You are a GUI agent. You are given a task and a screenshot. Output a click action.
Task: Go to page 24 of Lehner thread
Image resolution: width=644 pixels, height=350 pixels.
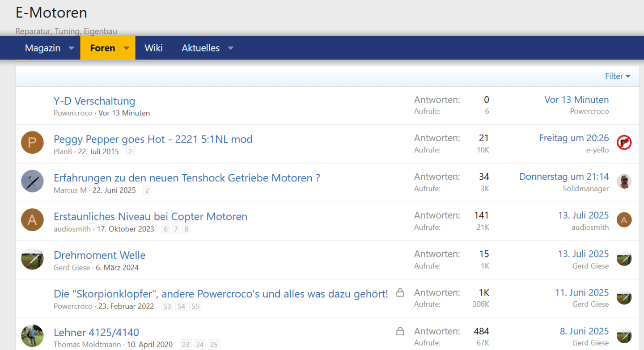point(200,345)
